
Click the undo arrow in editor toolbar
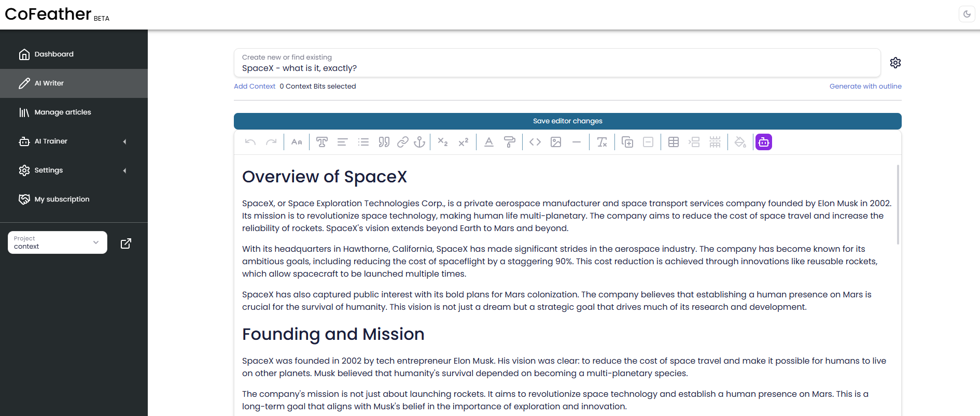pyautogui.click(x=250, y=142)
